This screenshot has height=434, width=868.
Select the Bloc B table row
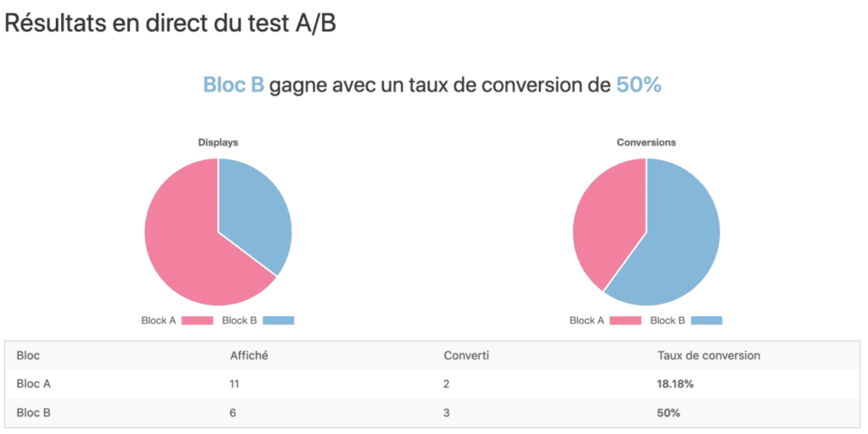[x=433, y=413]
